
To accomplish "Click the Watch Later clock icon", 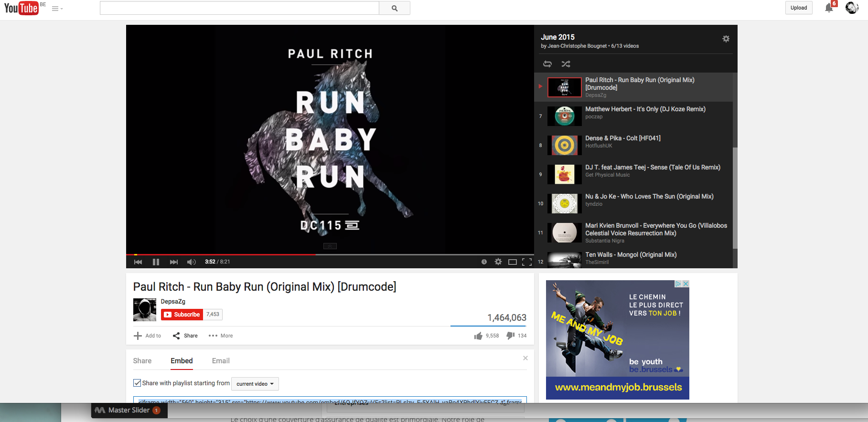I will 484,262.
